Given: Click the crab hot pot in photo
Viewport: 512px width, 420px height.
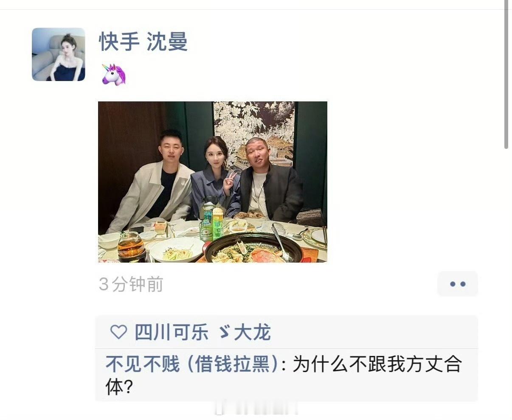Looking at the screenshot, I should click(254, 248).
